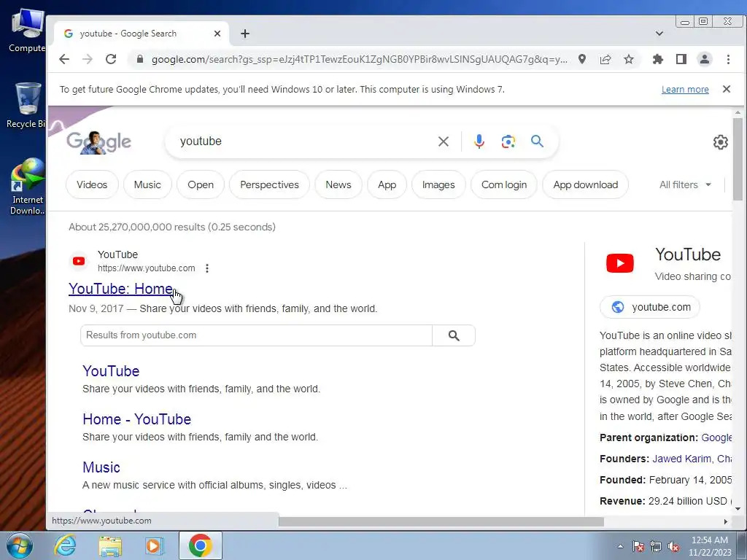Open result options three-dot menu
The width and height of the screenshot is (747, 560).
pos(206,268)
